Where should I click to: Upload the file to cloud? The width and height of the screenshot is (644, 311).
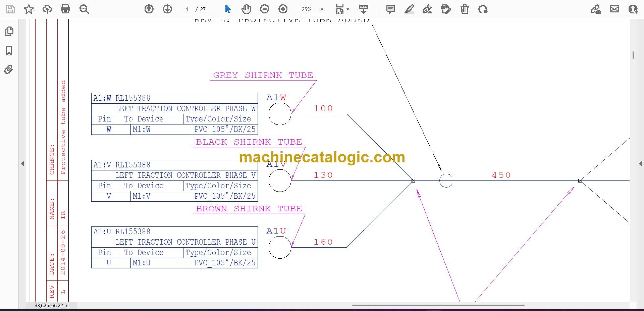[x=47, y=9]
